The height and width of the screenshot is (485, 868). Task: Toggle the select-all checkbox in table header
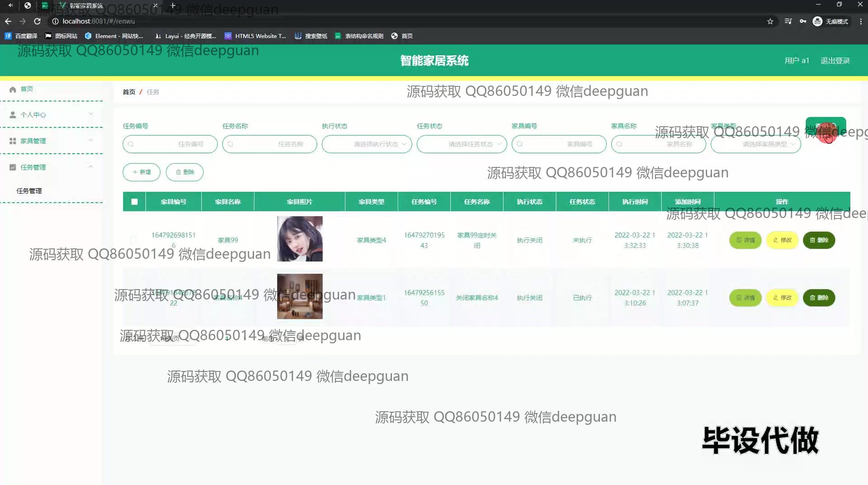(x=134, y=202)
